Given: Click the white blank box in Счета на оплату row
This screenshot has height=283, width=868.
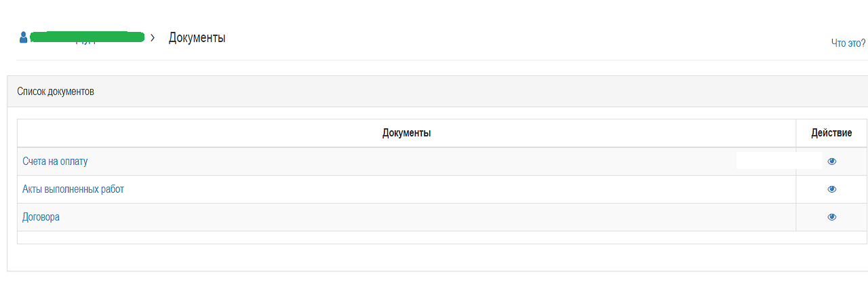Looking at the screenshot, I should [778, 161].
